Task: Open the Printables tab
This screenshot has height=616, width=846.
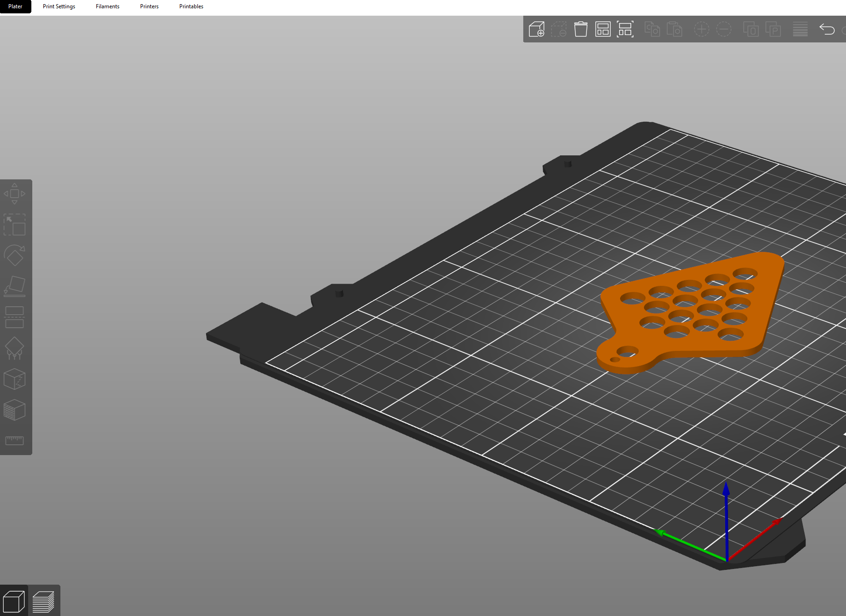Action: click(191, 6)
